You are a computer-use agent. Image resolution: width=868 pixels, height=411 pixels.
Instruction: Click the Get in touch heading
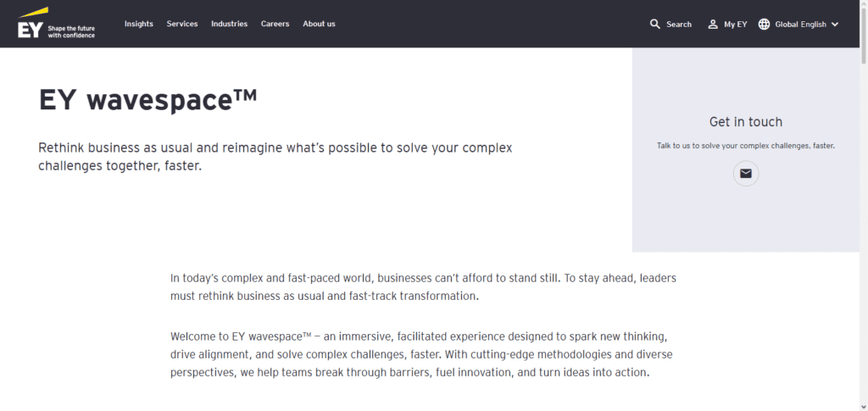pos(746,122)
